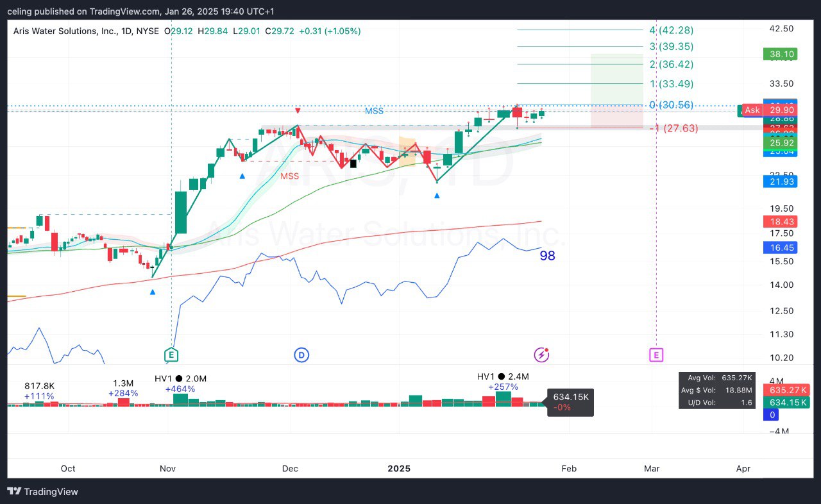Click the TradingView logo

(x=42, y=492)
